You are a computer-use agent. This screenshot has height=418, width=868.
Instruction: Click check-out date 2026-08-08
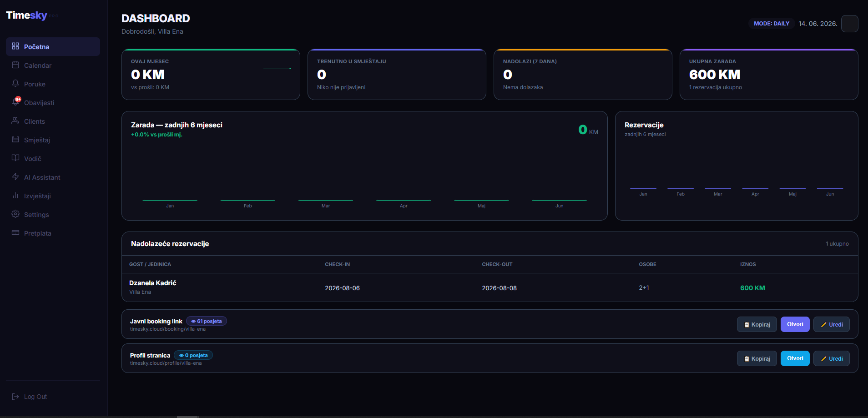pyautogui.click(x=499, y=288)
